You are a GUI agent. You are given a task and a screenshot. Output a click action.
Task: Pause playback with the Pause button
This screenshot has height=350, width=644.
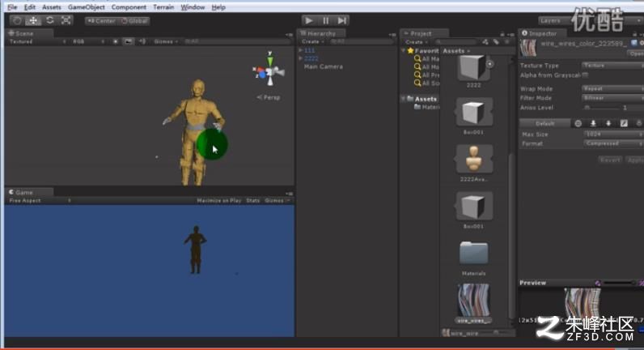pos(325,20)
